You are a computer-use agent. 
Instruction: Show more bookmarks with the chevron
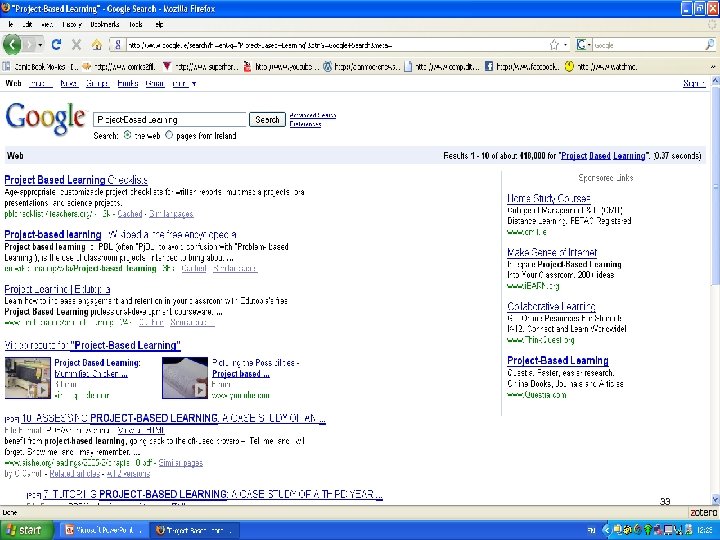click(x=713, y=67)
